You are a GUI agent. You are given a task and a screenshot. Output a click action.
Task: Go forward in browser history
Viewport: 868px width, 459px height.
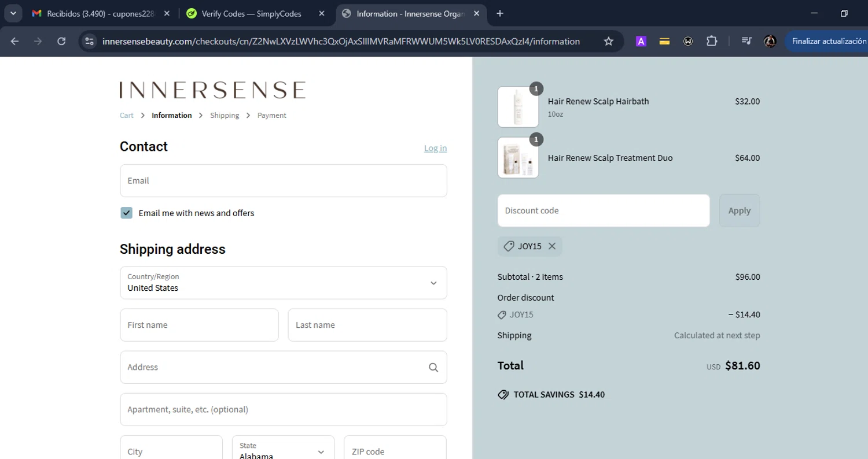[x=38, y=41]
